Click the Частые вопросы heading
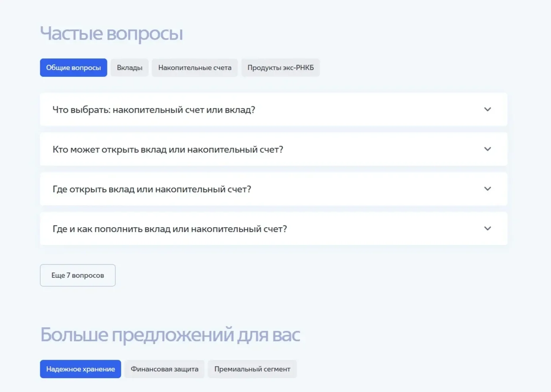 point(112,33)
